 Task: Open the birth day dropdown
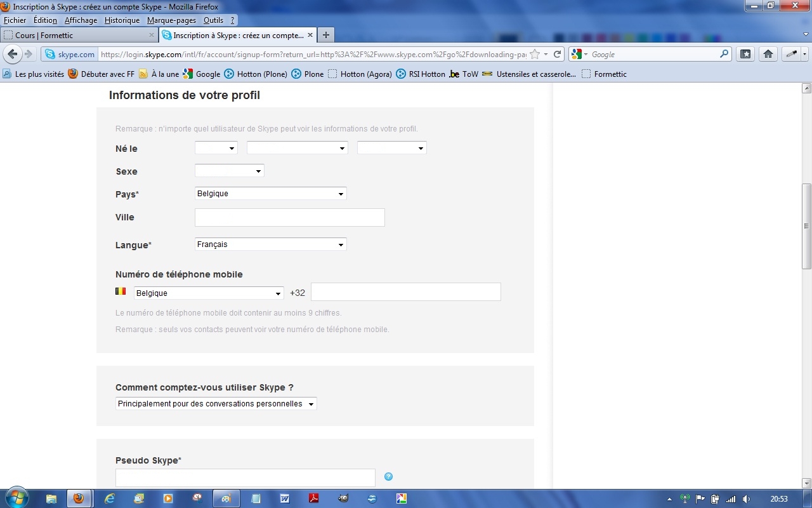[x=216, y=148]
